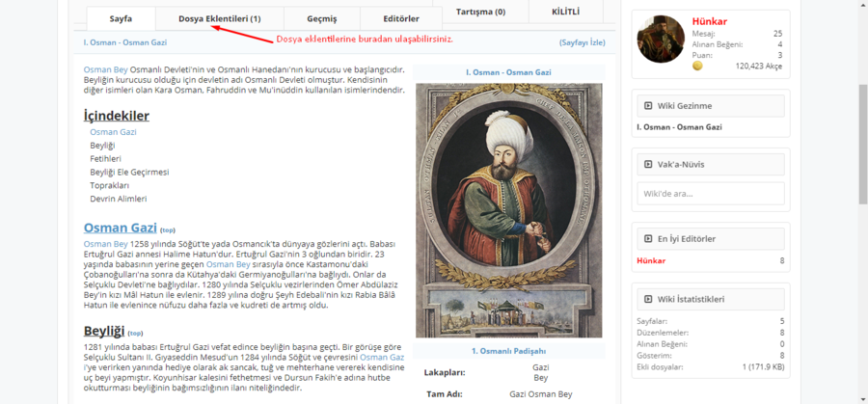The image size is (868, 404).
Task: Click the page vertical scrollbar thumb
Action: click(x=862, y=145)
